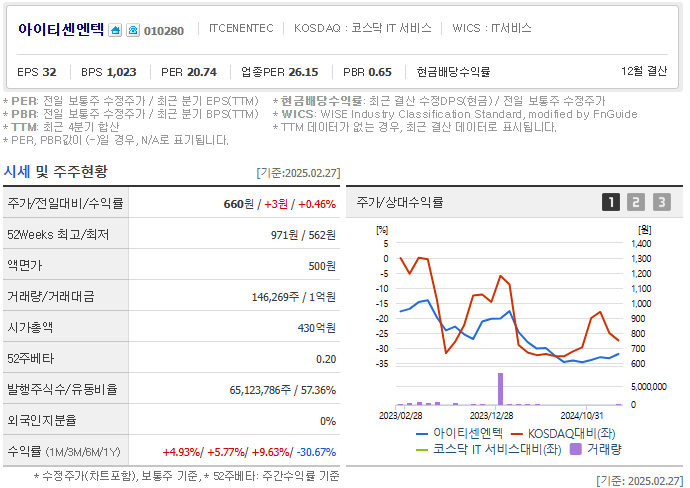Select the 아이티센엔텍 company name heading
Image resolution: width=690 pixels, height=488 pixels.
pyautogui.click(x=61, y=29)
